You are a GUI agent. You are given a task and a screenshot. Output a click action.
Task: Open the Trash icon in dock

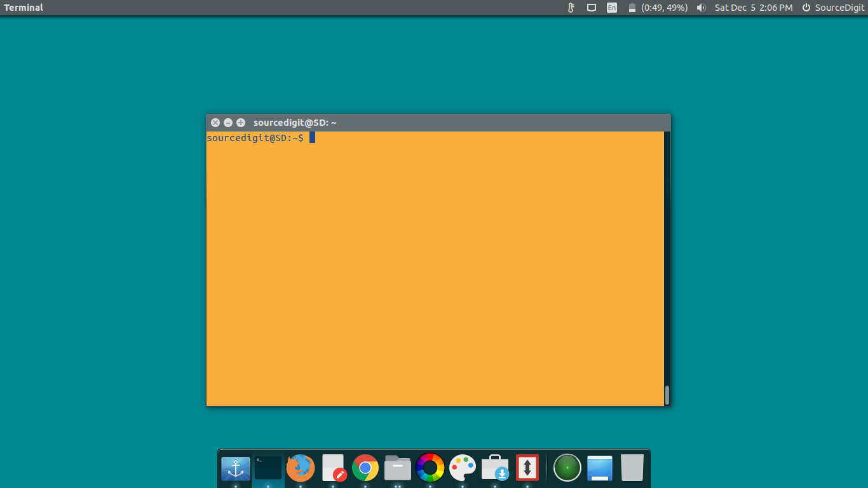point(632,468)
